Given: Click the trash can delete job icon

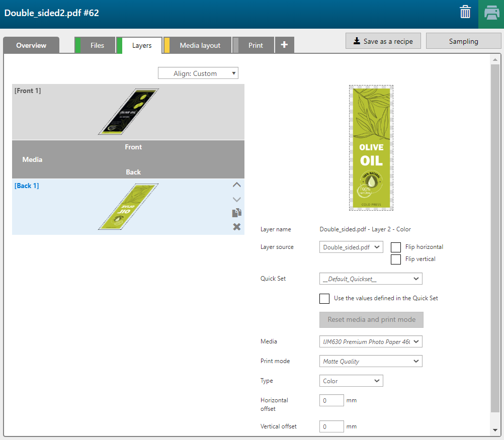Looking at the screenshot, I should pyautogui.click(x=465, y=13).
